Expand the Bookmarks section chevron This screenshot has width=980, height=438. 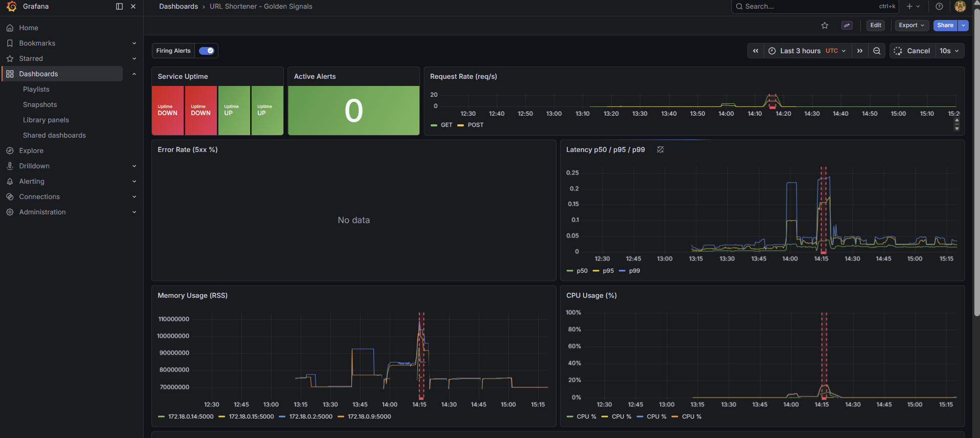134,43
